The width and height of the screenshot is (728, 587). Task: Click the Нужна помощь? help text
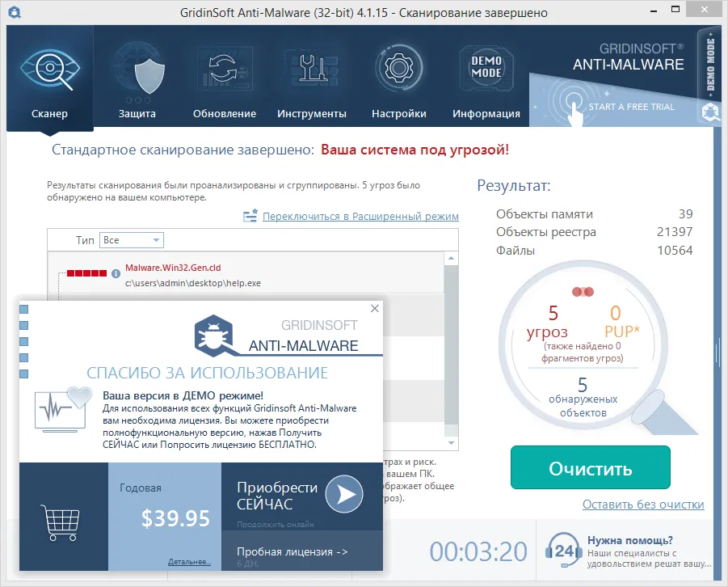(629, 540)
